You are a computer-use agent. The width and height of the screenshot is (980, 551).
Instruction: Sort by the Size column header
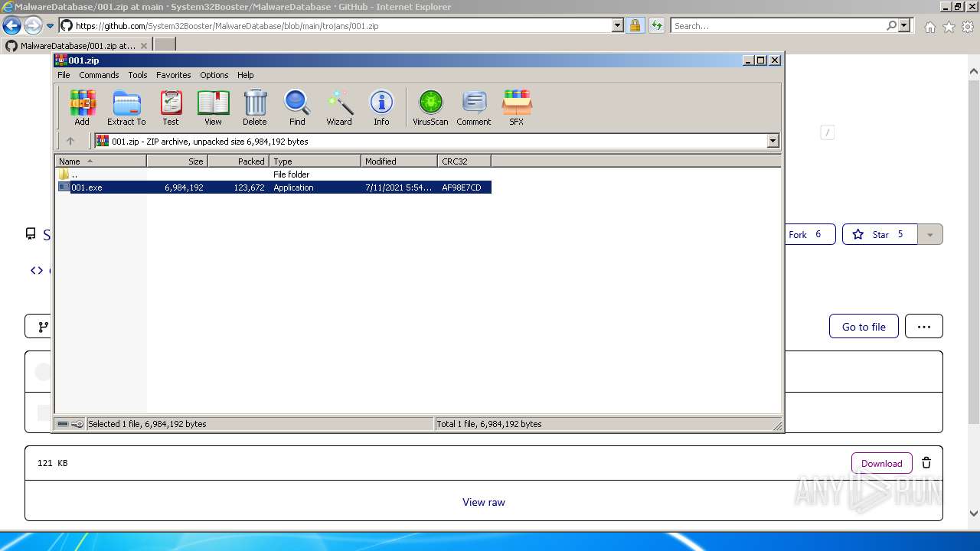(x=177, y=161)
